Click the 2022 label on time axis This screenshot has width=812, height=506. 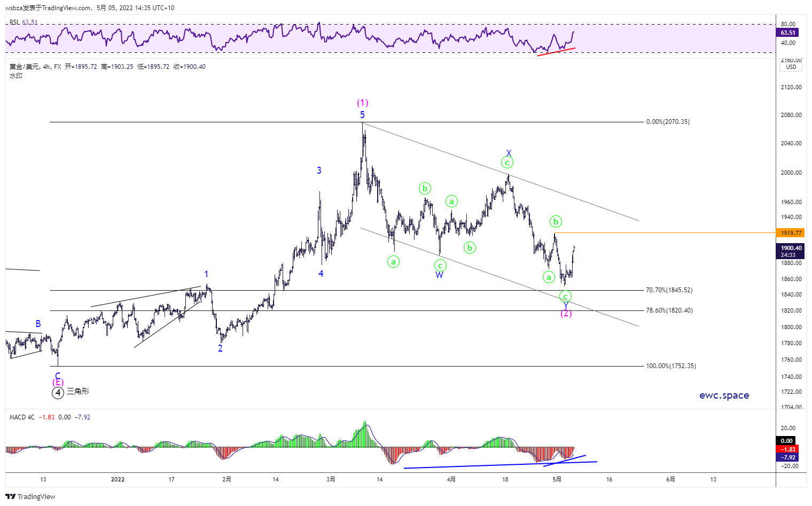pos(118,479)
